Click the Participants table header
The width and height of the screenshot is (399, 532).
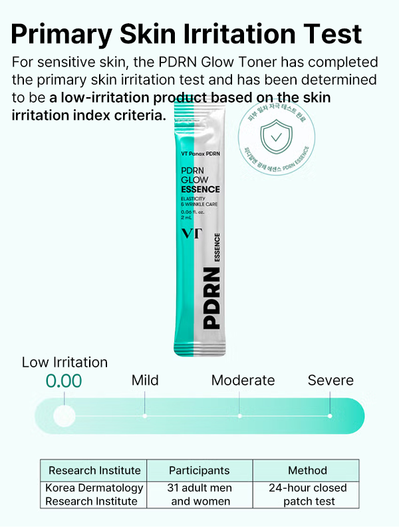click(199, 470)
